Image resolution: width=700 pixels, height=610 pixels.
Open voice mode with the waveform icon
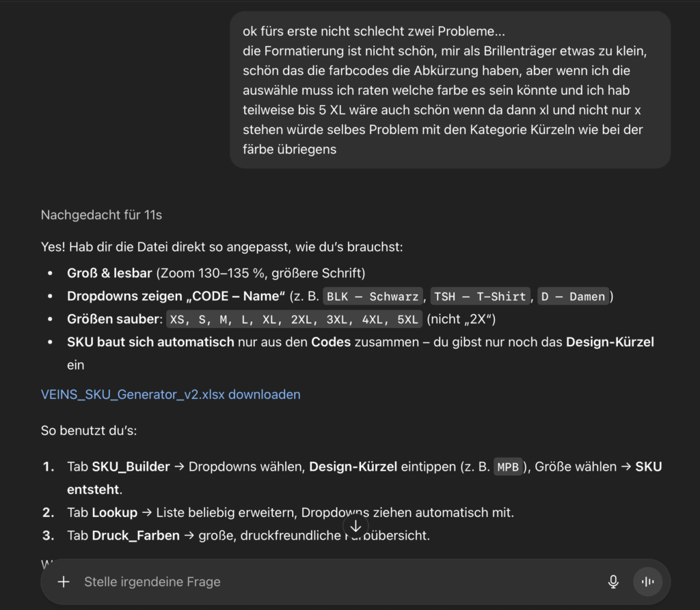(647, 582)
